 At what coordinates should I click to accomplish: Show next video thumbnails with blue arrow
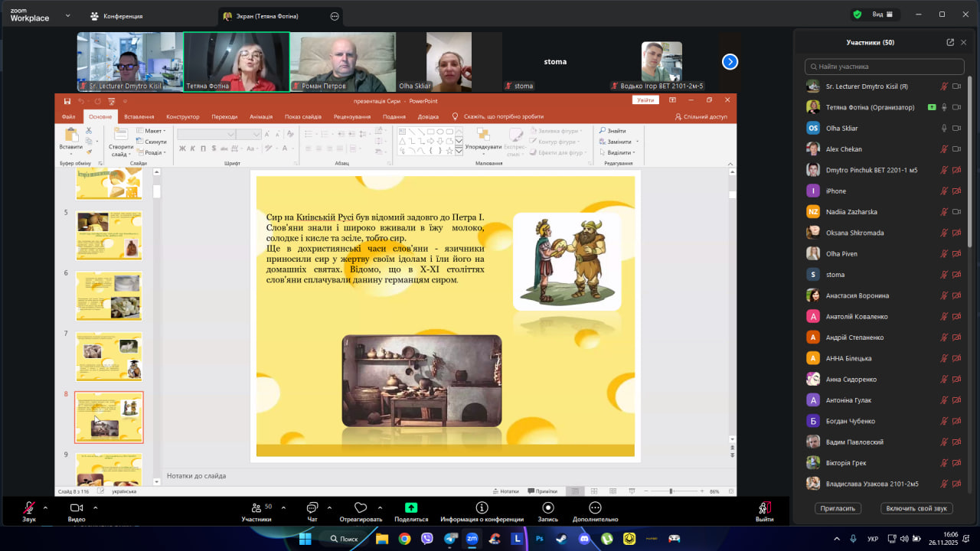730,62
